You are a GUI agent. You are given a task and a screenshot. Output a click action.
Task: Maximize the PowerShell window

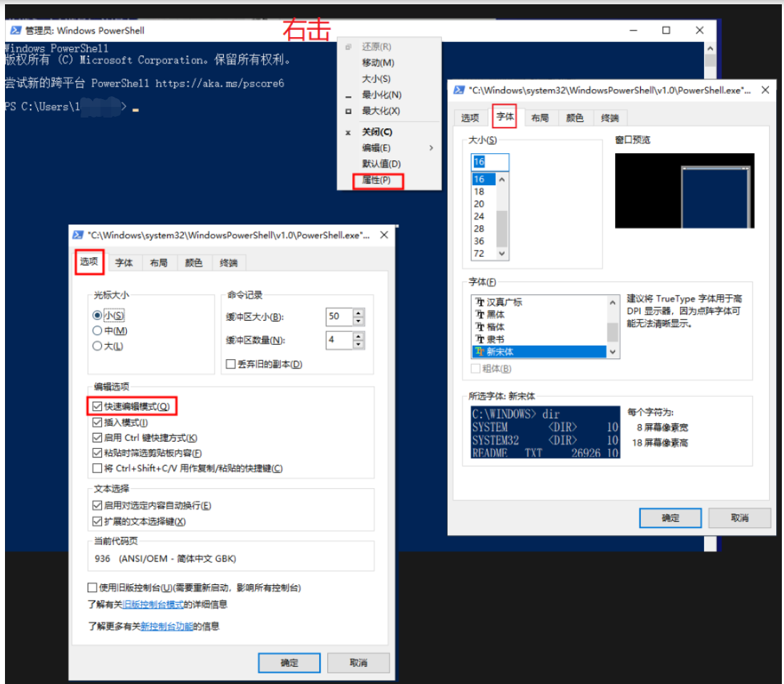point(666,31)
